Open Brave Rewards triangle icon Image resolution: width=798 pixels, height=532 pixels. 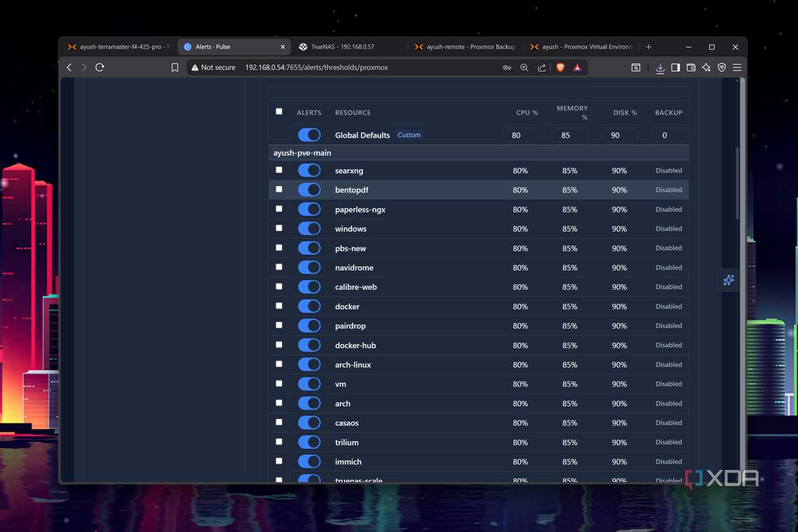click(x=577, y=67)
